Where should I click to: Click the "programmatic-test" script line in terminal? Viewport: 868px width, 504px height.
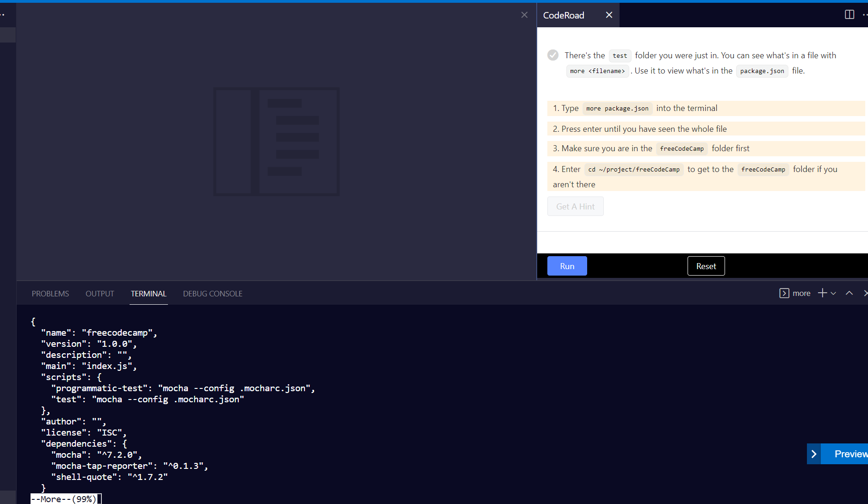click(183, 388)
